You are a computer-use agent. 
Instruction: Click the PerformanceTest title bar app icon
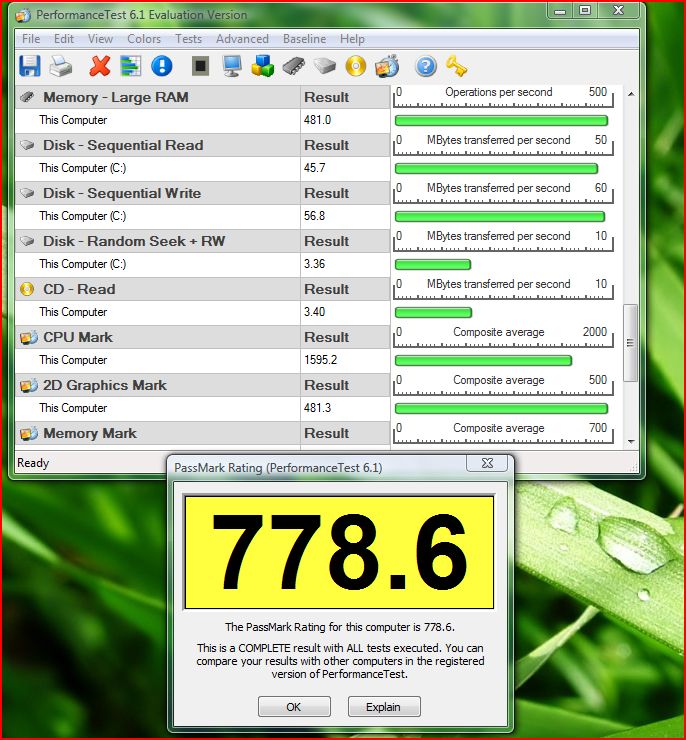pos(23,16)
